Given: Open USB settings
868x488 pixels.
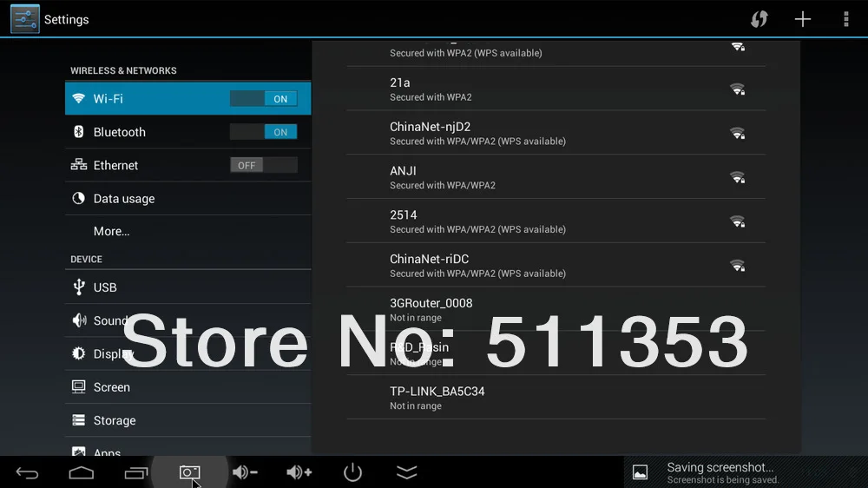Looking at the screenshot, I should pos(187,287).
